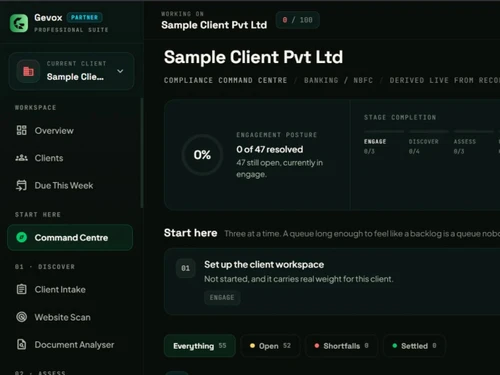Screen dimensions: 500x375
Task: Select Command Centre in sidebar
Action: 70,237
